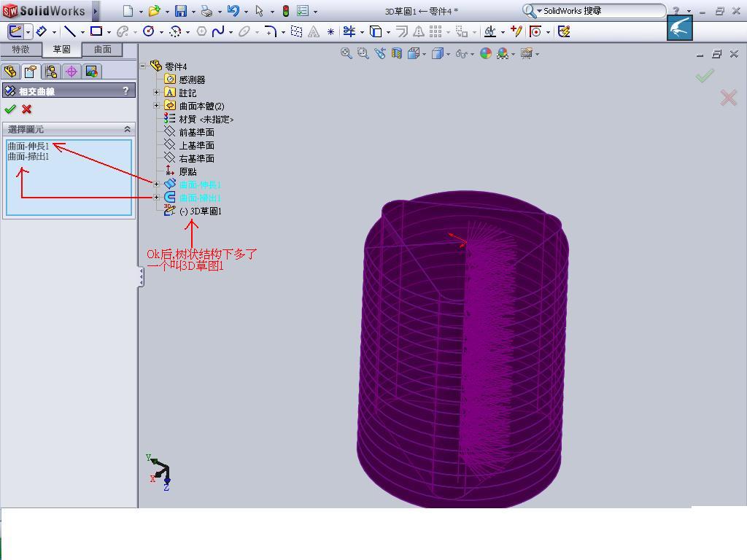
Task: Open the Rectangle tool dropdown arrow
Action: point(109,32)
